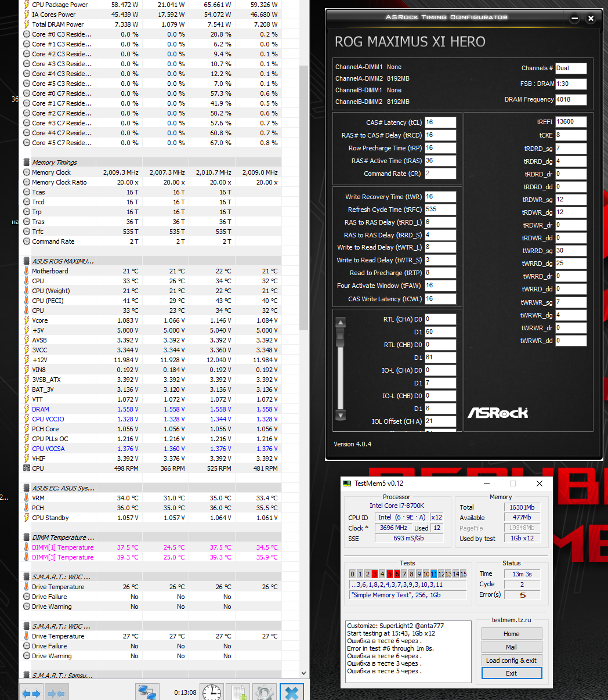This screenshot has height=700, width=608.
Task: Click the Error(s) count field showing 5
Action: 522,595
